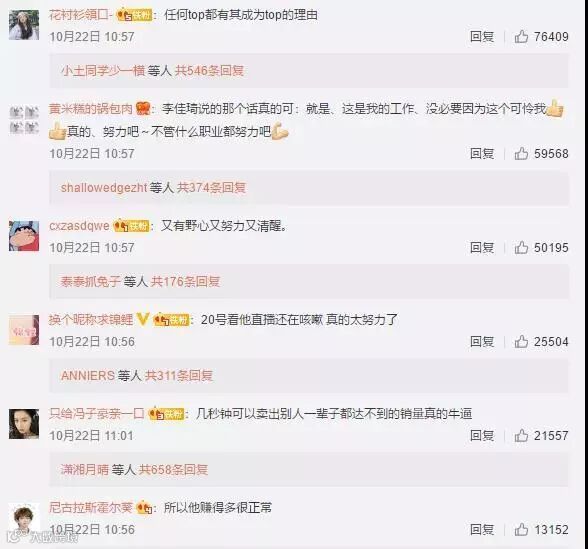Open profile of user shallowedgezht
The image size is (588, 549).
tap(104, 188)
